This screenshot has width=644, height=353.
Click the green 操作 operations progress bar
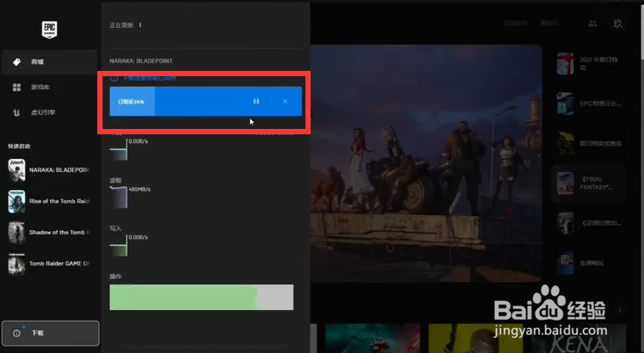click(x=201, y=297)
